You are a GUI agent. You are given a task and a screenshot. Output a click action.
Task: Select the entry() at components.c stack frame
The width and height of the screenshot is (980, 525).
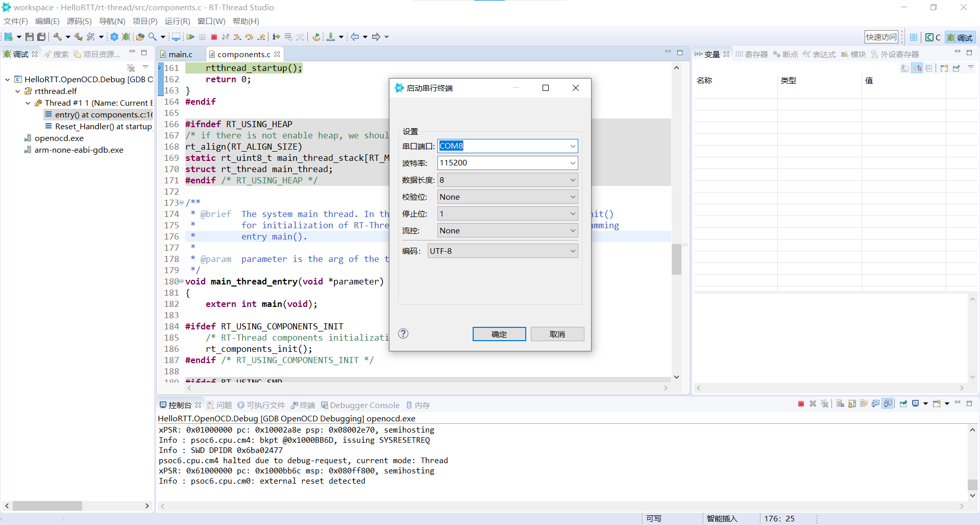99,115
